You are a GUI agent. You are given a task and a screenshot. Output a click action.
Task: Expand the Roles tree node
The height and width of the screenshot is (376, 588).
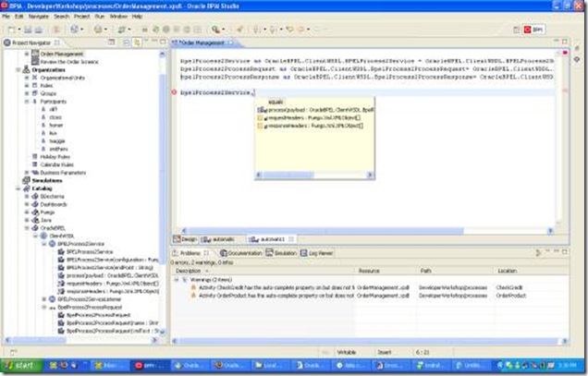click(x=27, y=86)
